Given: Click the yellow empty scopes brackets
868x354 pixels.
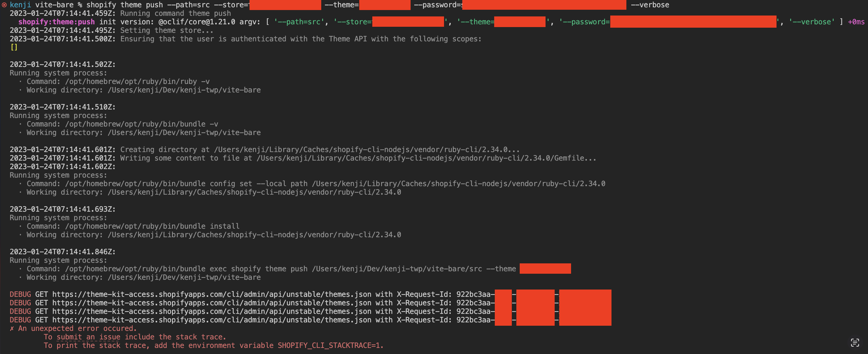Looking at the screenshot, I should 14,47.
